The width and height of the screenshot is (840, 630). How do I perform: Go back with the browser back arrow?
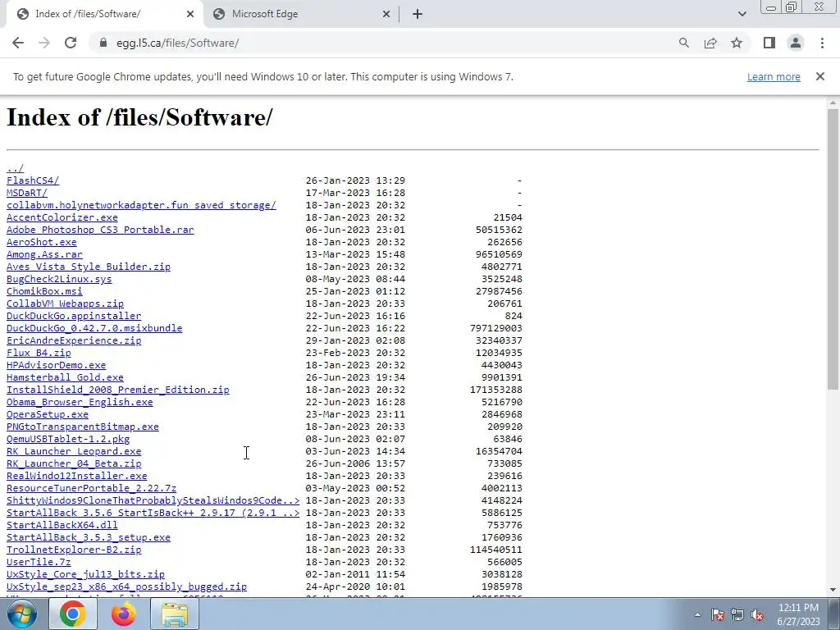pyautogui.click(x=18, y=43)
